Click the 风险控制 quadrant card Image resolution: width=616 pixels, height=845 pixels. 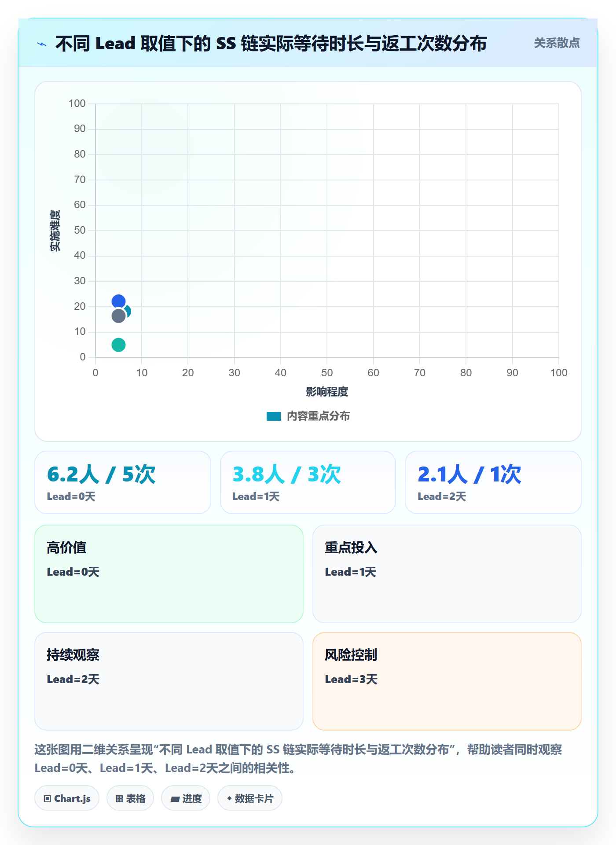pyautogui.click(x=447, y=681)
